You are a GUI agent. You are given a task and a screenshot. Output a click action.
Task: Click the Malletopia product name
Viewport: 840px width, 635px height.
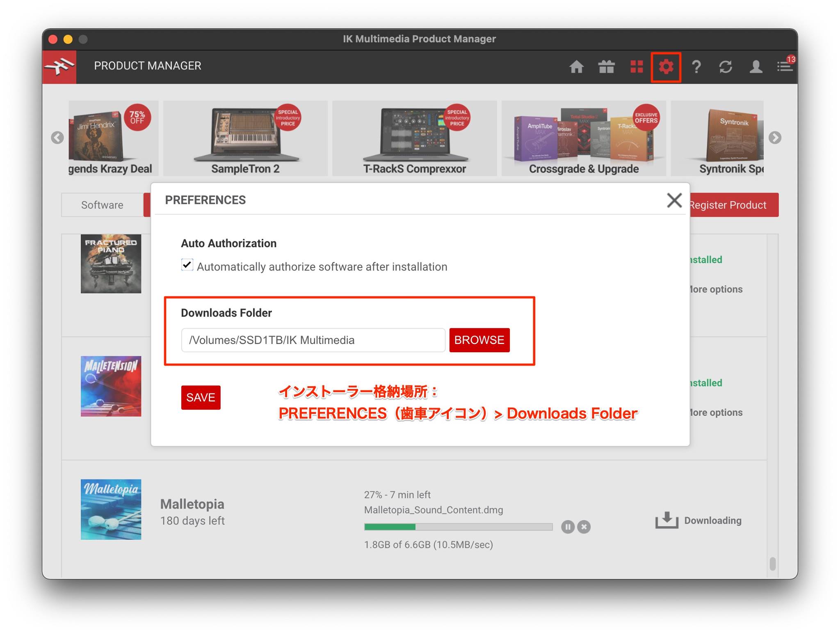click(192, 504)
